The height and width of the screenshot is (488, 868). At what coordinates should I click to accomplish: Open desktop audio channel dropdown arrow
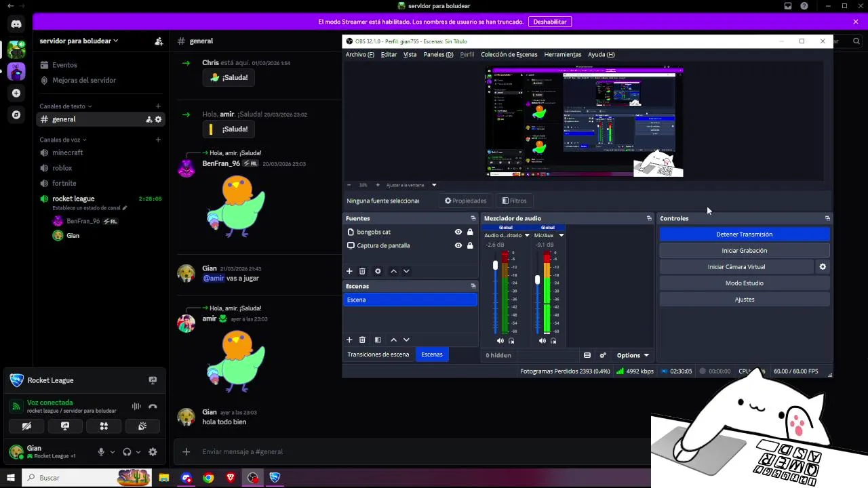(527, 235)
